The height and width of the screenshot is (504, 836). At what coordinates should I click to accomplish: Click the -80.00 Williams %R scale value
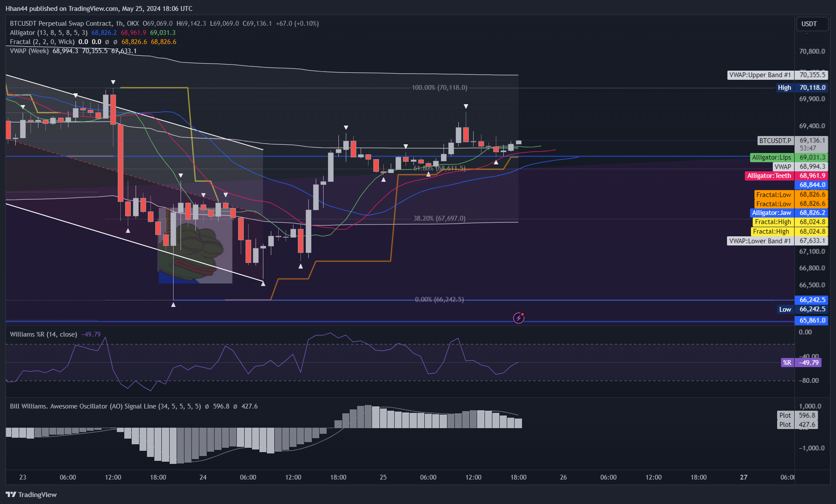coord(809,381)
